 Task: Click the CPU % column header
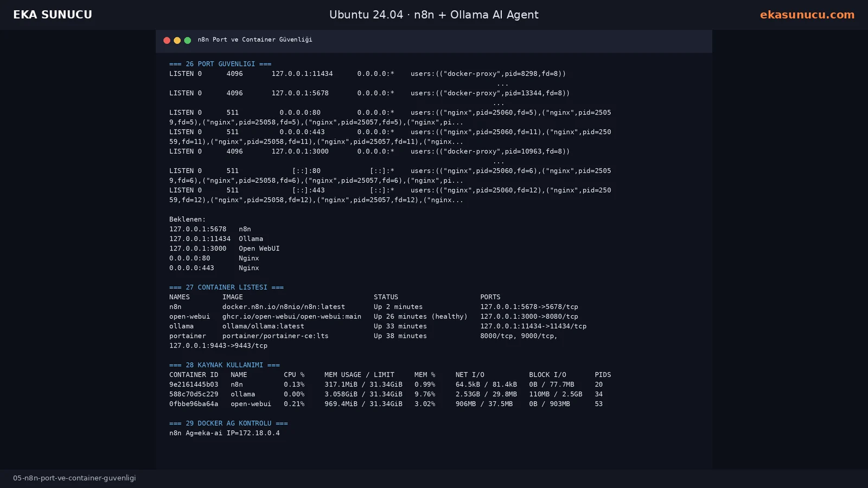(x=294, y=375)
